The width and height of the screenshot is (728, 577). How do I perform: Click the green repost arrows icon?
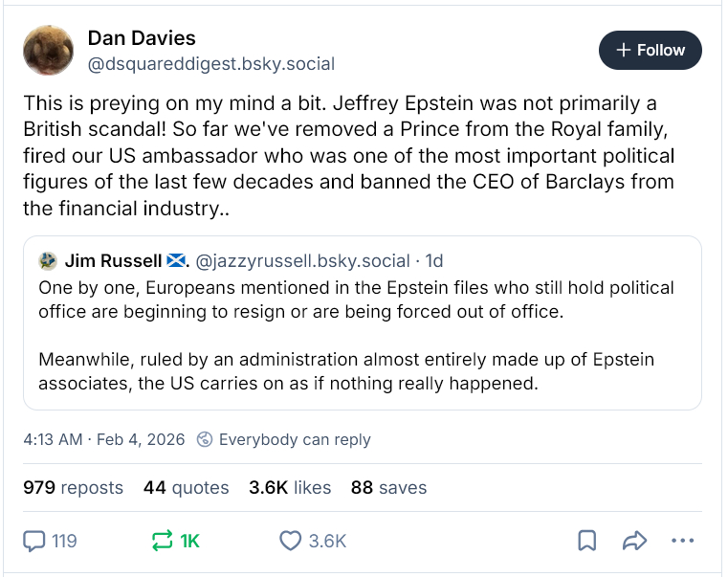[x=163, y=541]
